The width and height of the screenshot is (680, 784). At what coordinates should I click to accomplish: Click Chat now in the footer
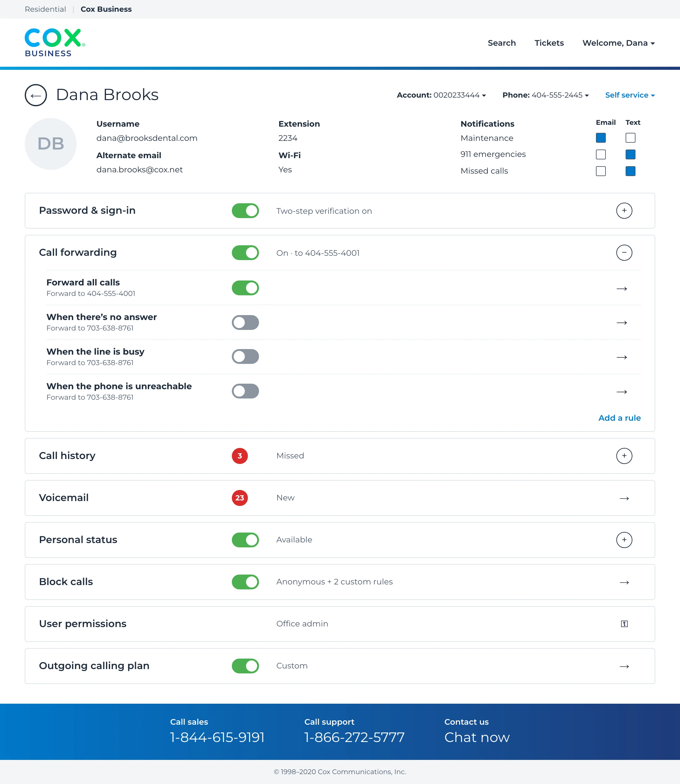(477, 737)
